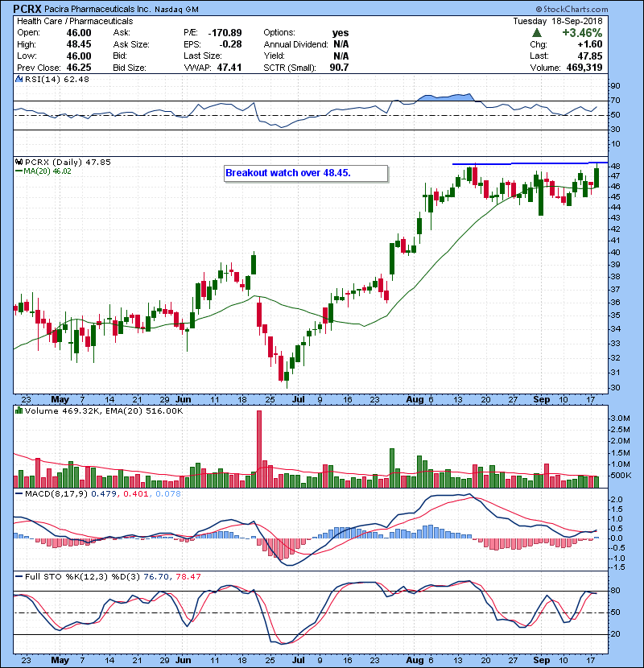Click the tallest red volume bar in June
Viewport: 644px width, 668px height.
coord(258,449)
